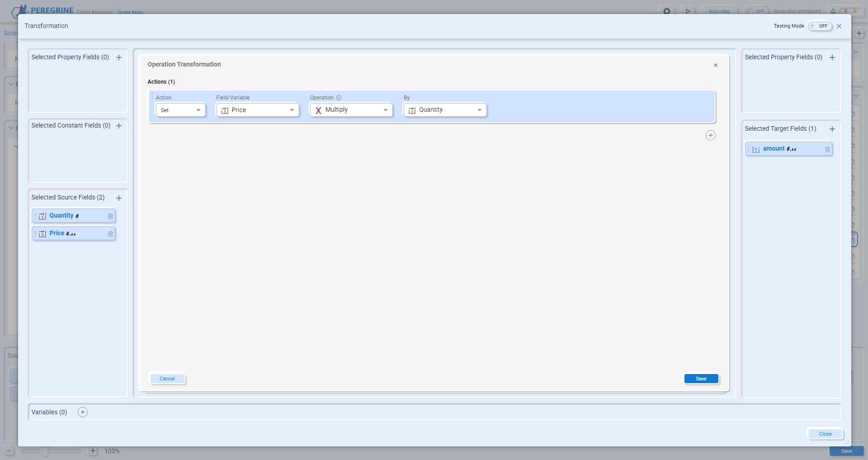Click zoom out minus button
The height and width of the screenshot is (460, 868).
9,451
